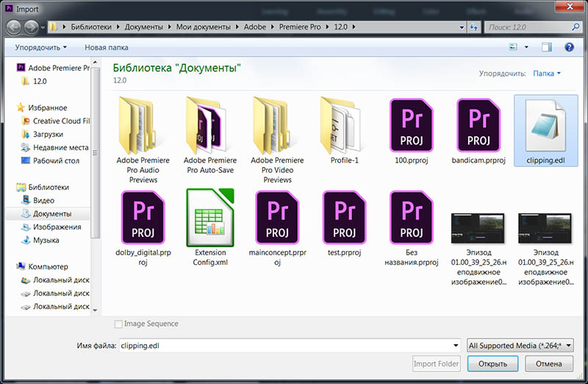588x384 pixels.
Task: Open the 12.0 folder in sidebar
Action: (34, 81)
